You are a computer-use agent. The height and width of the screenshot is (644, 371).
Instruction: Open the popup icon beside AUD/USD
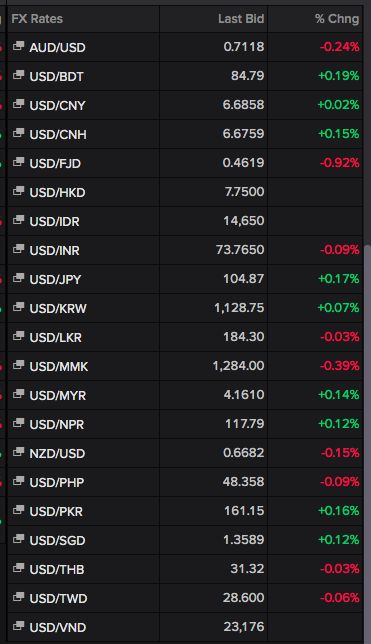(x=18, y=46)
